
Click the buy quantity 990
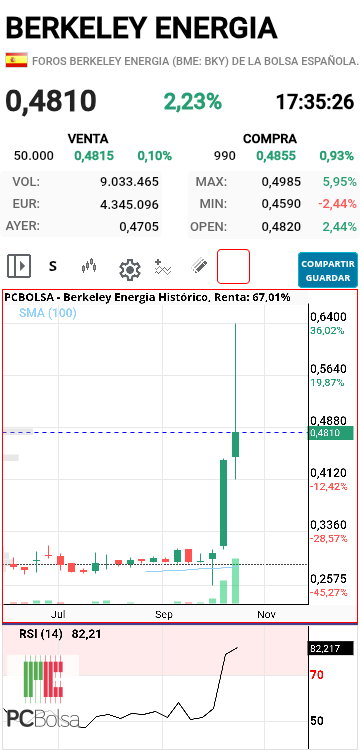click(225, 156)
